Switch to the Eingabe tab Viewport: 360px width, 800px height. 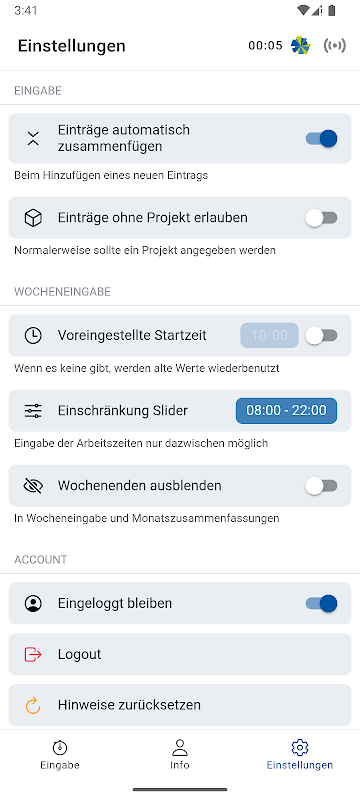point(60,755)
